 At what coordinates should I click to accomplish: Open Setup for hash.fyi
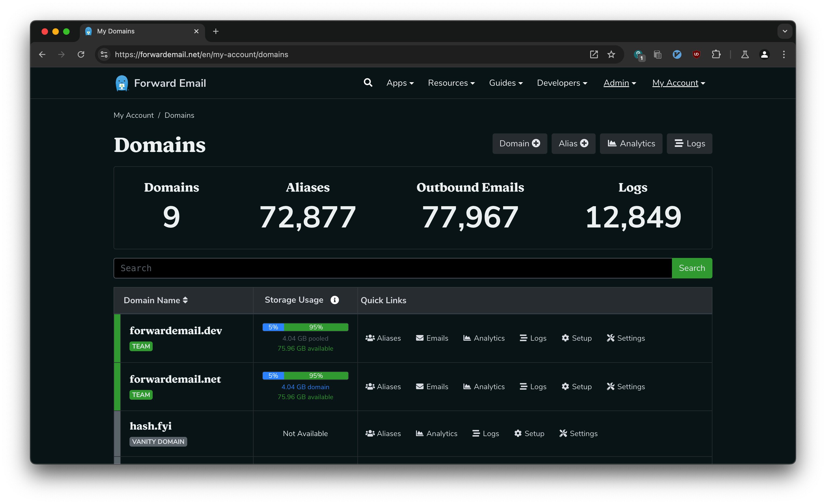(529, 433)
